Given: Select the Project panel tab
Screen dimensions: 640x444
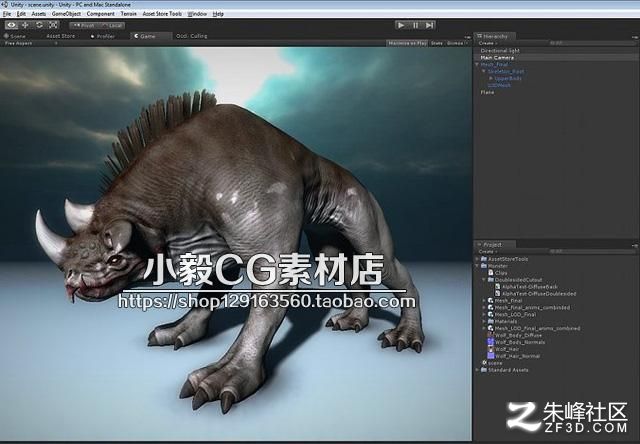Looking at the screenshot, I should click(x=493, y=244).
